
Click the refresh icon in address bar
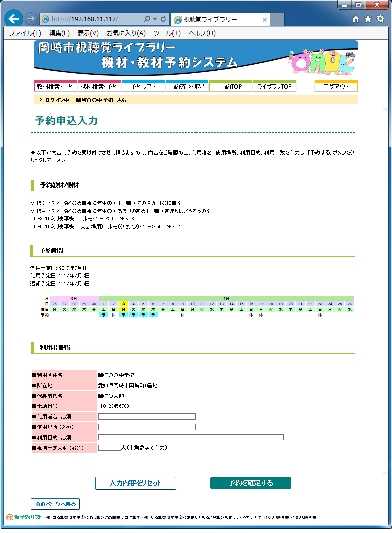(x=163, y=19)
